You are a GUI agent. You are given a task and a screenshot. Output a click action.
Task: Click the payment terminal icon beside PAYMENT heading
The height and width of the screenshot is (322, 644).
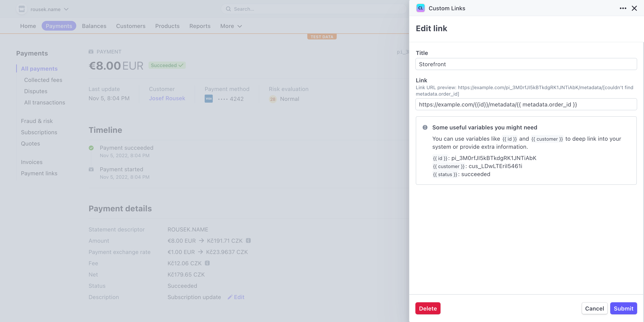(91, 52)
